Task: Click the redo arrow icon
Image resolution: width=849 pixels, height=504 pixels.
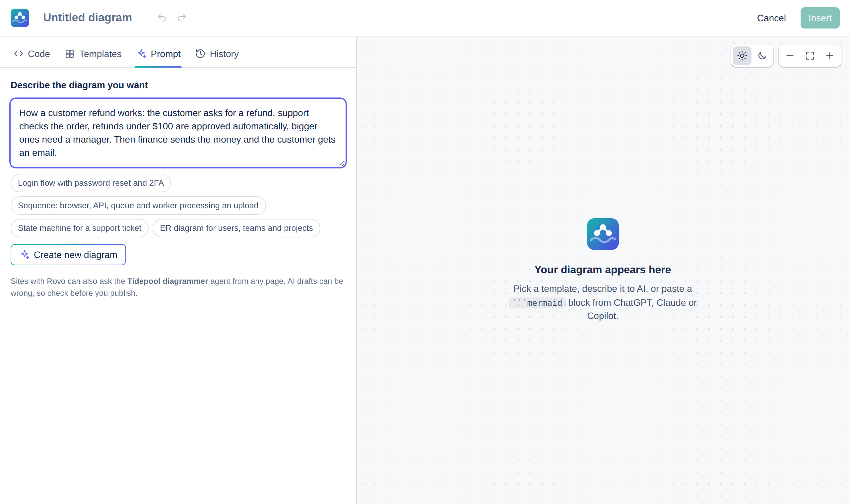Action: tap(182, 18)
